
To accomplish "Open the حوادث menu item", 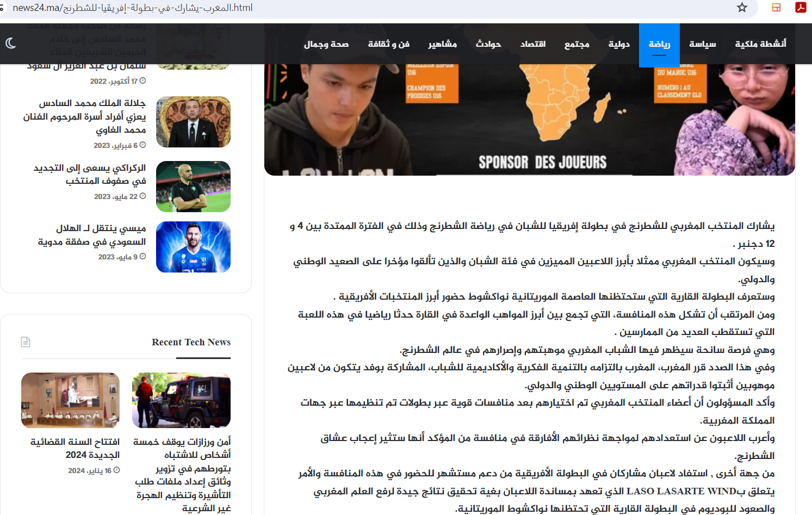I will (x=488, y=44).
